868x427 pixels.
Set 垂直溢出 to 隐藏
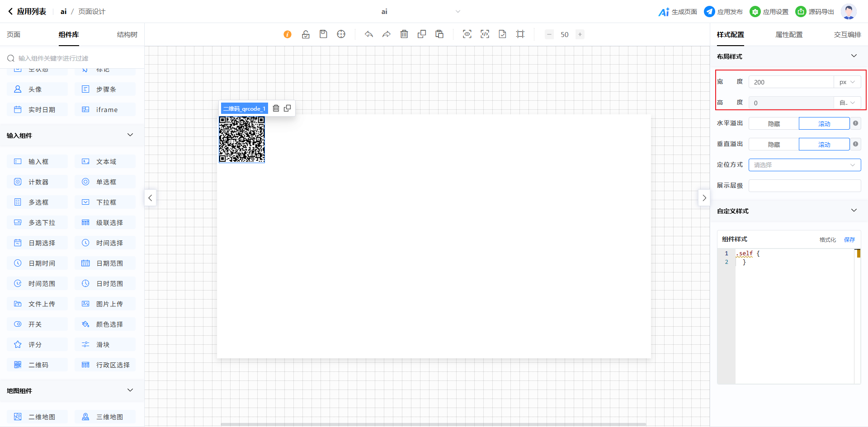pos(774,145)
